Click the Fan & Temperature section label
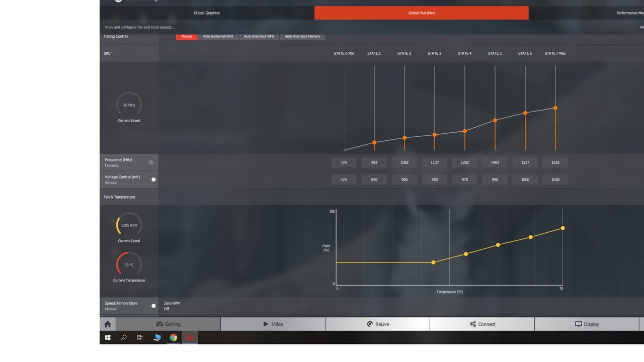644x362 pixels. 119,197
